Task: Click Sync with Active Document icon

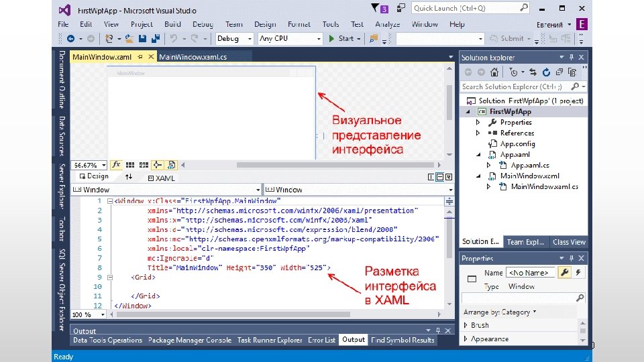Action: (x=533, y=72)
